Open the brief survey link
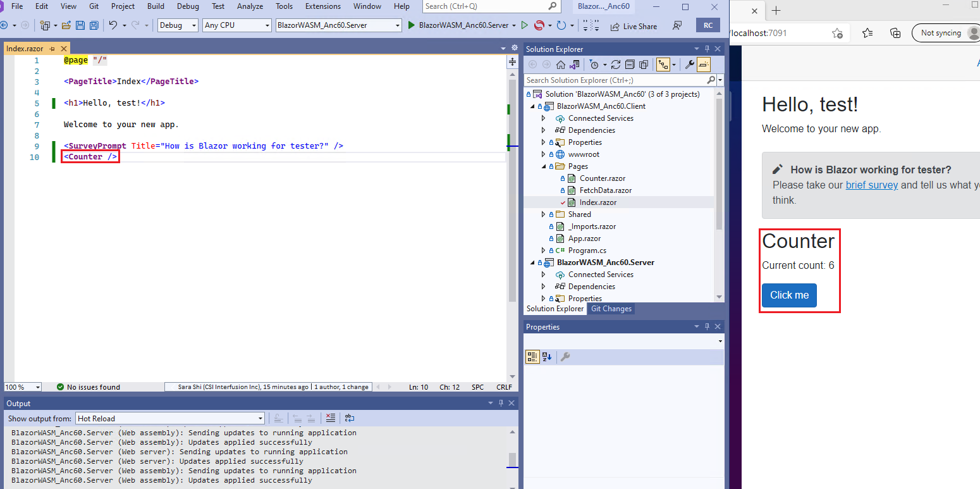Viewport: 980px width, 489px height. (x=872, y=185)
